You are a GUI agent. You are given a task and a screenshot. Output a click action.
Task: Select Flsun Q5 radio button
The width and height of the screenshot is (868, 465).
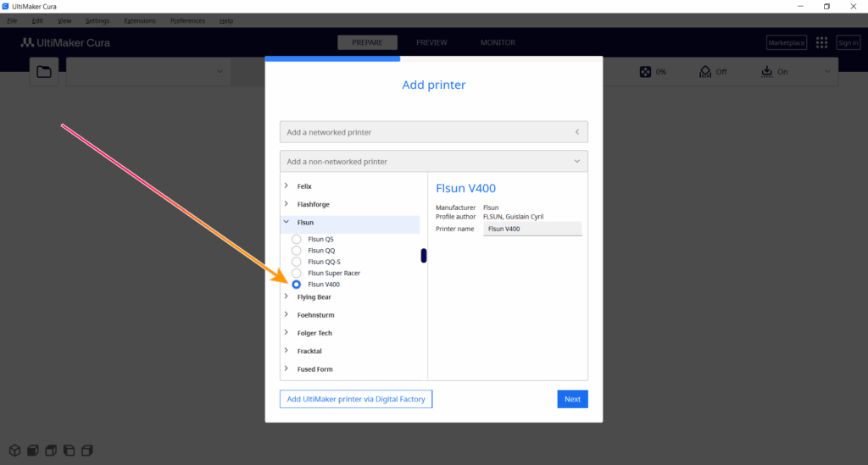pyautogui.click(x=297, y=240)
